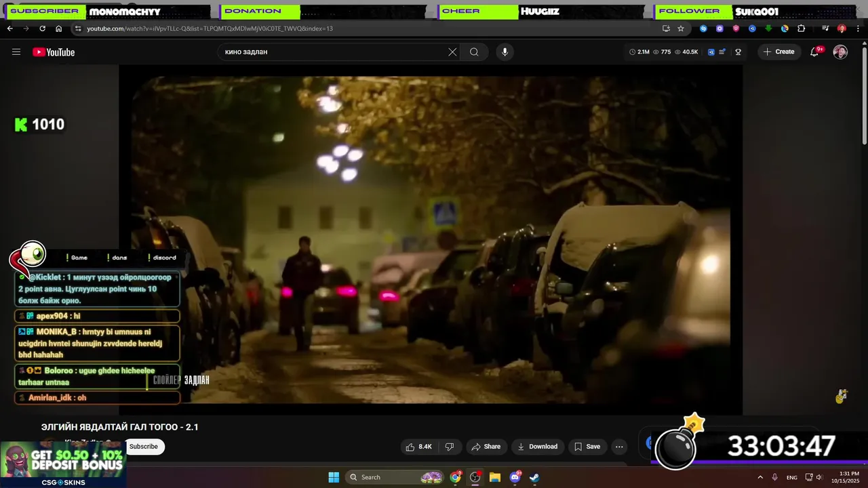Open Discord from taskbar
Viewport: 868px width, 488px height.
pyautogui.click(x=515, y=477)
